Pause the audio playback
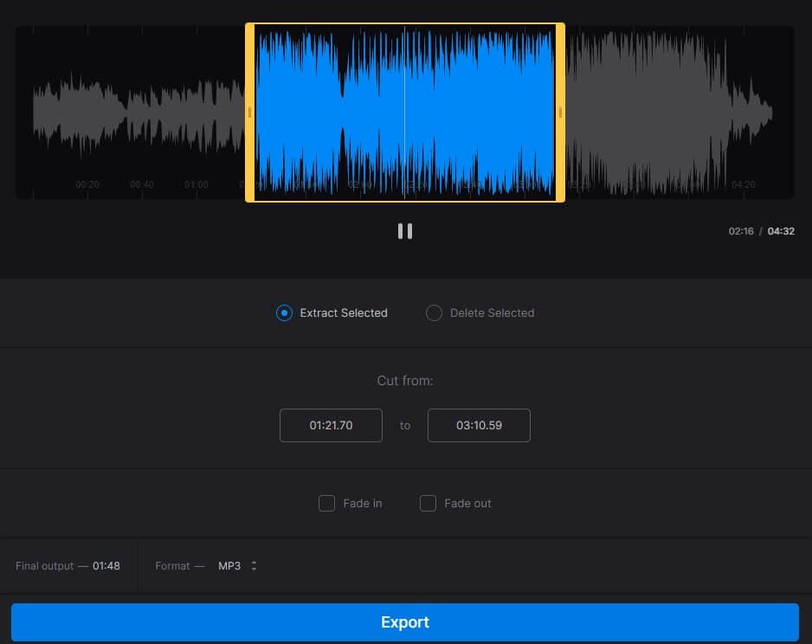The image size is (812, 644). coord(404,230)
